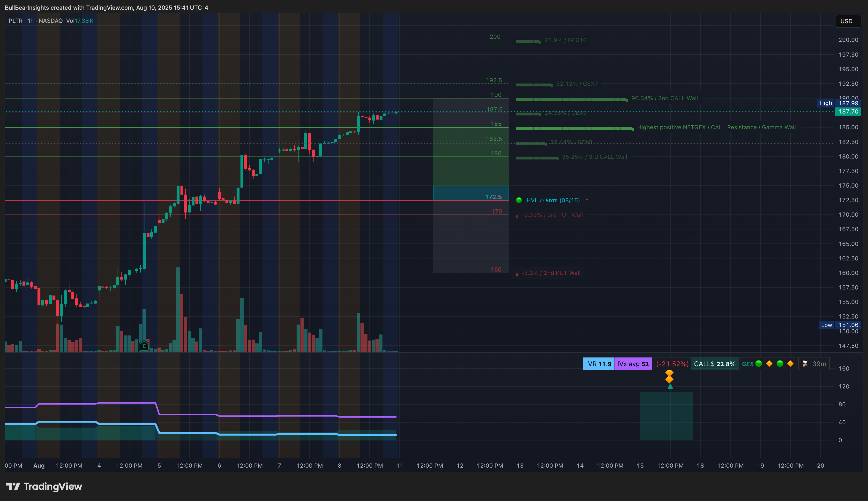Open the USD currency selector
The image size is (868, 501).
848,21
